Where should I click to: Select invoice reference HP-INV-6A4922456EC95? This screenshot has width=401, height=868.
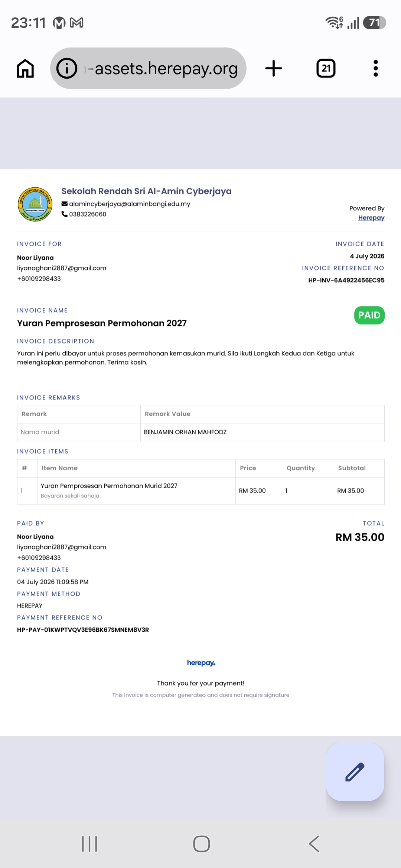click(x=346, y=280)
